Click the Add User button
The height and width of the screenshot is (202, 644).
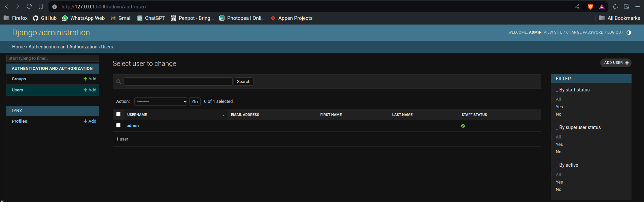pos(615,63)
